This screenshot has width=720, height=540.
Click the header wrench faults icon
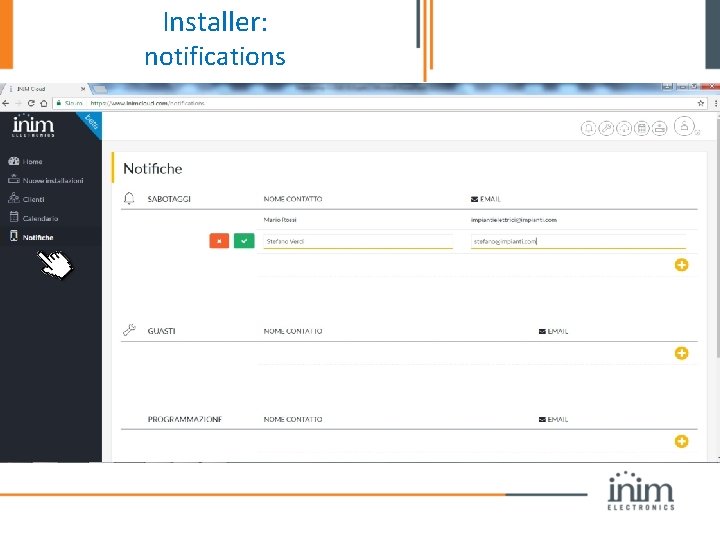point(606,128)
